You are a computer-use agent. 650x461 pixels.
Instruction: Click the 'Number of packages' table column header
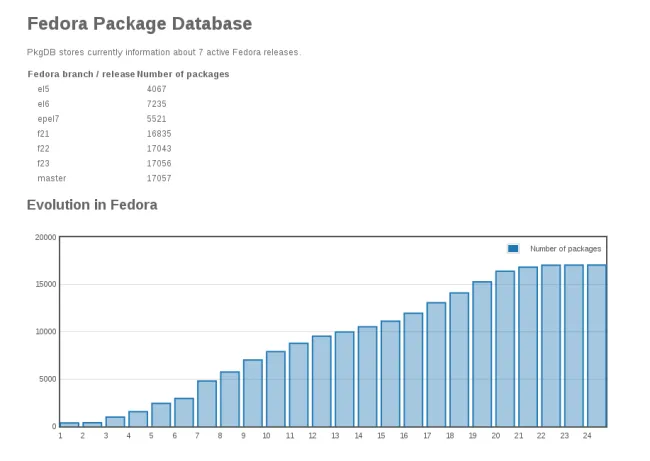(x=183, y=74)
